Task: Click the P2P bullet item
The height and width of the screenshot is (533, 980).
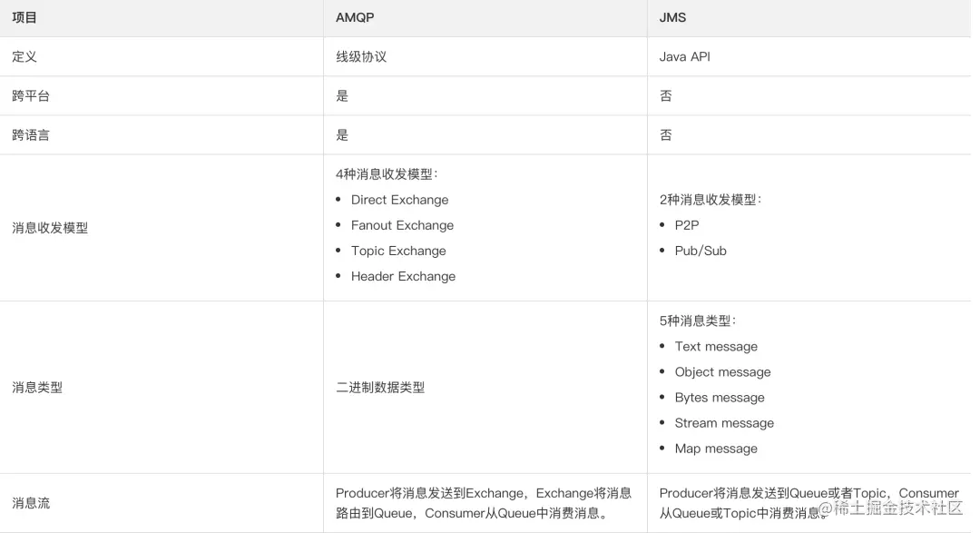Action: 687,225
